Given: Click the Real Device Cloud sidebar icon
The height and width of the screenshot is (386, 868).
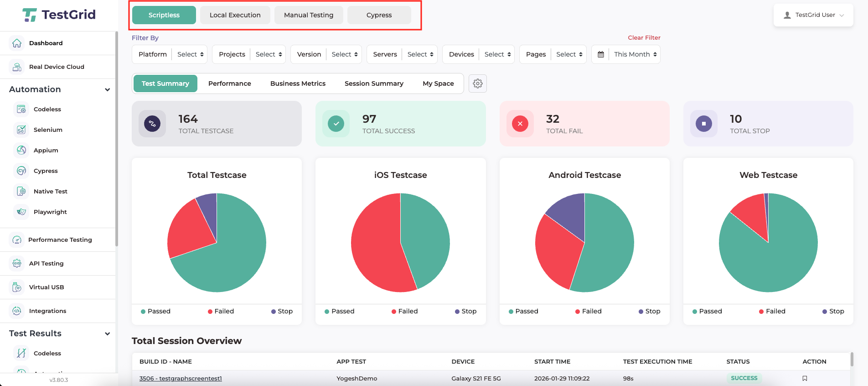Looking at the screenshot, I should (x=17, y=67).
